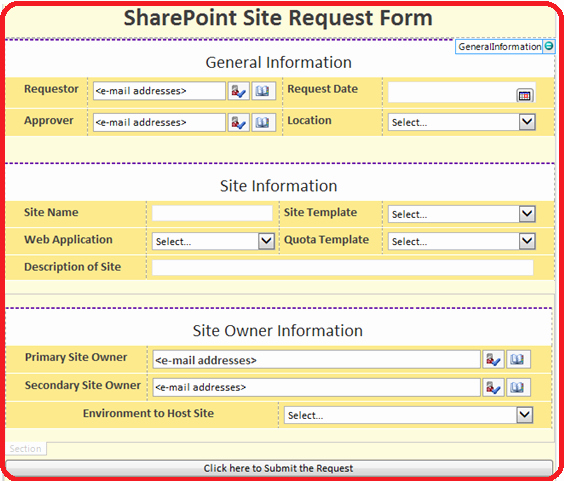This screenshot has width=564, height=481.
Task: Select the Section tab label
Action: point(26,449)
